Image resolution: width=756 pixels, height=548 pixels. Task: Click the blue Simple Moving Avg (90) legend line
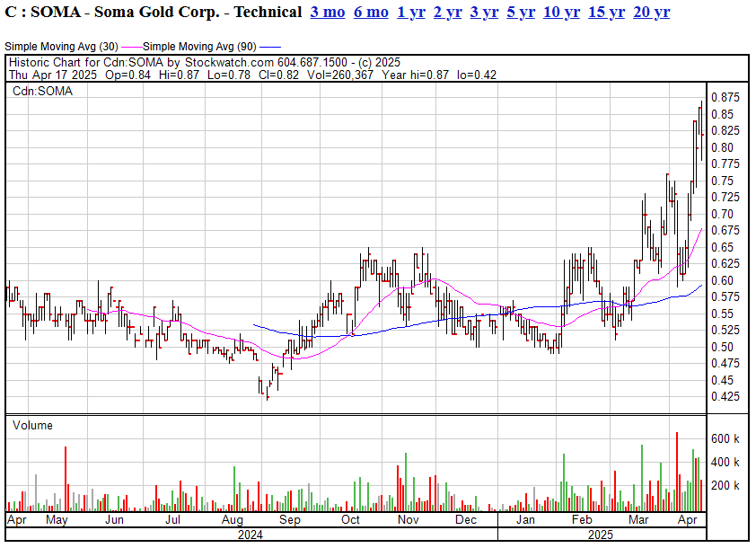tap(270, 47)
